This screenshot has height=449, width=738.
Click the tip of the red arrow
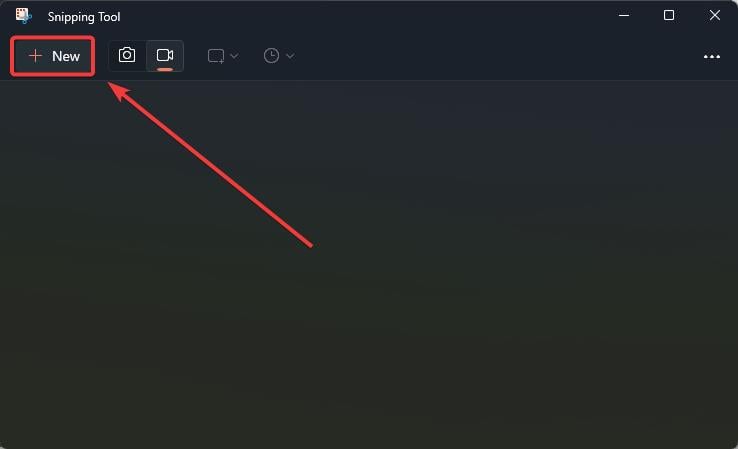(110, 83)
